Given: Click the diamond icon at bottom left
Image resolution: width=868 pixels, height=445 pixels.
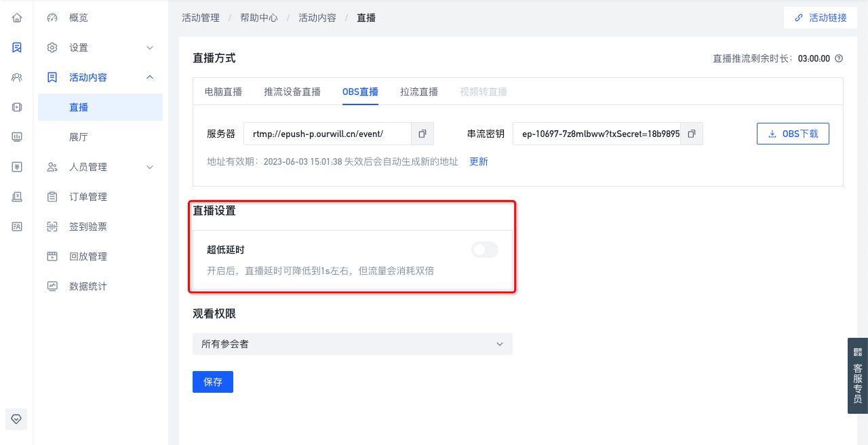Looking at the screenshot, I should pyautogui.click(x=17, y=419).
